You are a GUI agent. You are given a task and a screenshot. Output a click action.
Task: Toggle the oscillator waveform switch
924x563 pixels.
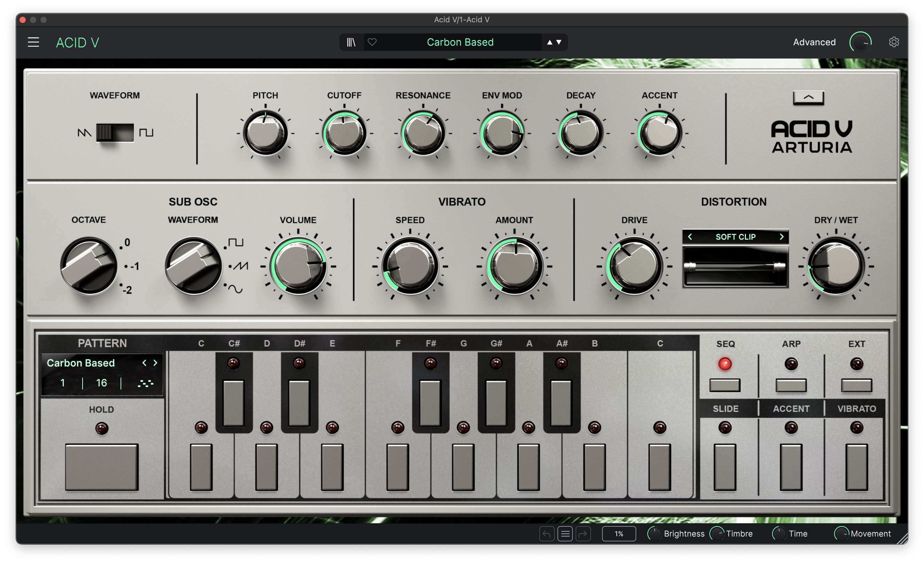[115, 132]
